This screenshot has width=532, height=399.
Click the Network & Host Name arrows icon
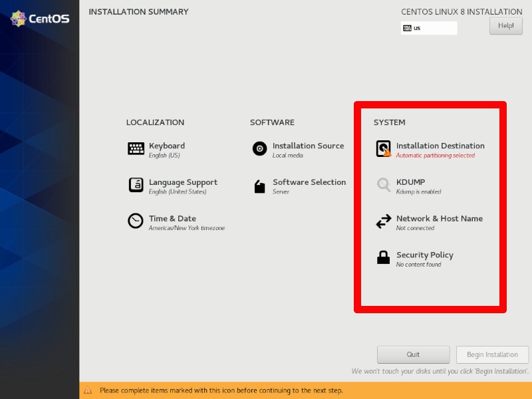click(382, 221)
